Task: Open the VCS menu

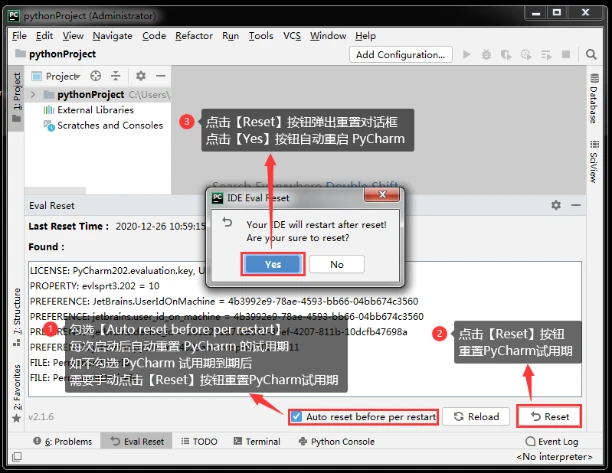Action: coord(291,35)
